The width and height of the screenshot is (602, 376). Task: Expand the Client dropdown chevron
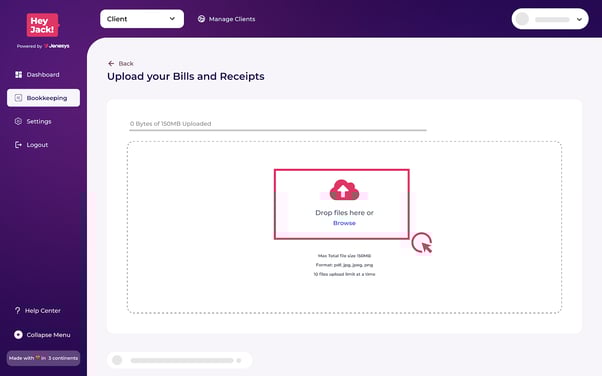point(172,19)
